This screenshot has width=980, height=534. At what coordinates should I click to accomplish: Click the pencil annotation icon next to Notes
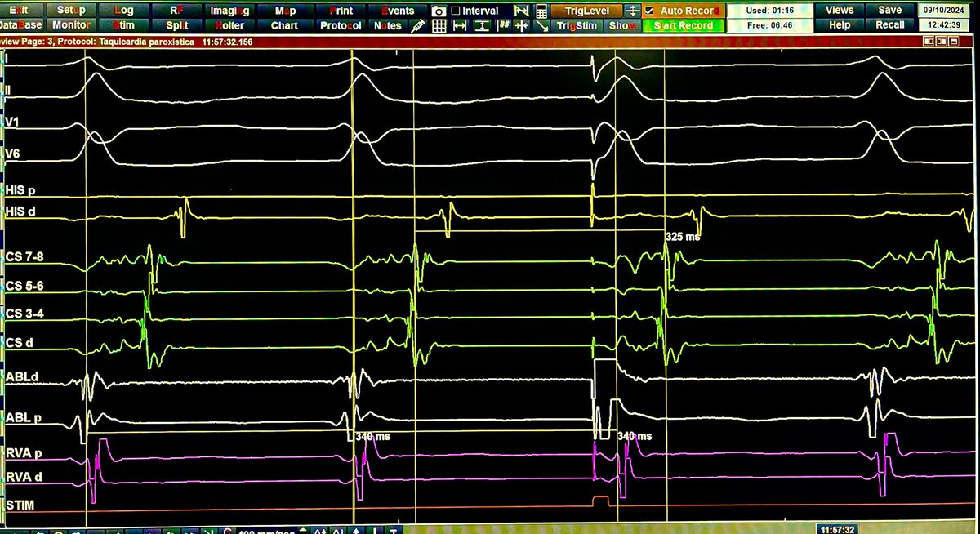pos(418,25)
